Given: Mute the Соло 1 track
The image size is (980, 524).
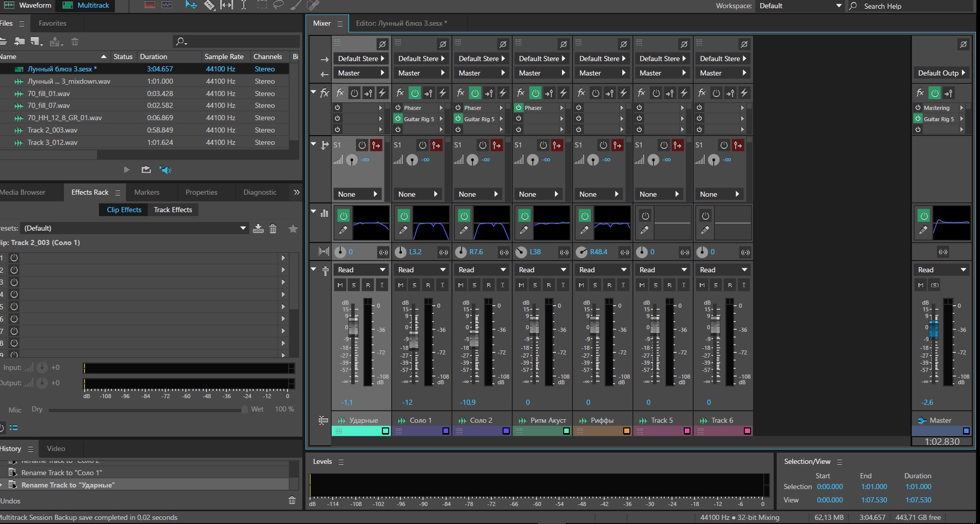Looking at the screenshot, I should click(400, 285).
